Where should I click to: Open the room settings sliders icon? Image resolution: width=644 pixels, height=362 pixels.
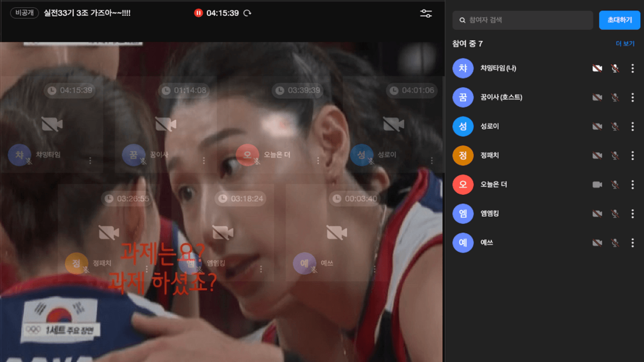click(x=426, y=14)
